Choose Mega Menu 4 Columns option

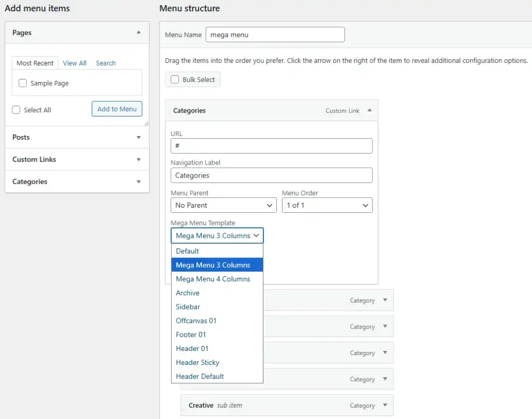pyautogui.click(x=213, y=279)
